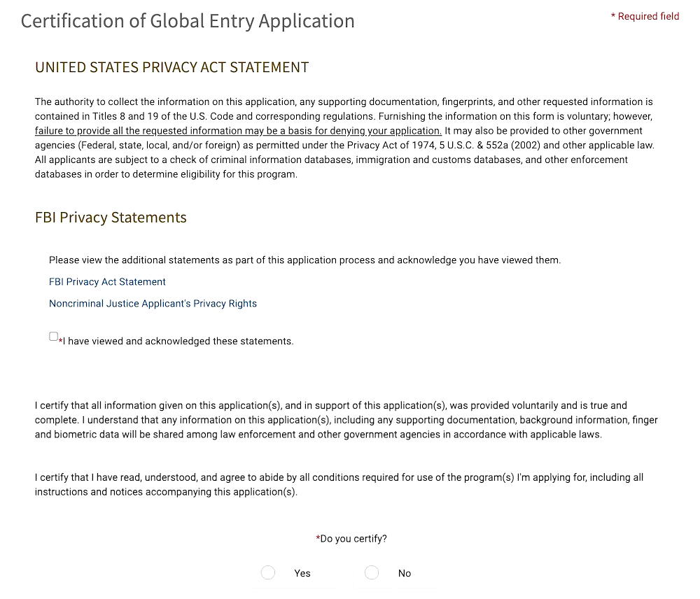
Task: Click the Certification of Global Entry Application title
Action: (188, 21)
